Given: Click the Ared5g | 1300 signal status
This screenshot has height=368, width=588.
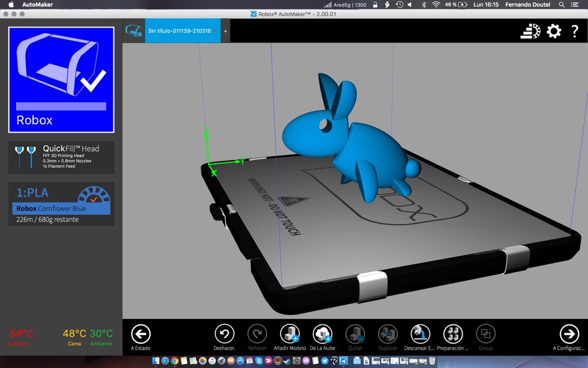Looking at the screenshot, I should tap(345, 5).
